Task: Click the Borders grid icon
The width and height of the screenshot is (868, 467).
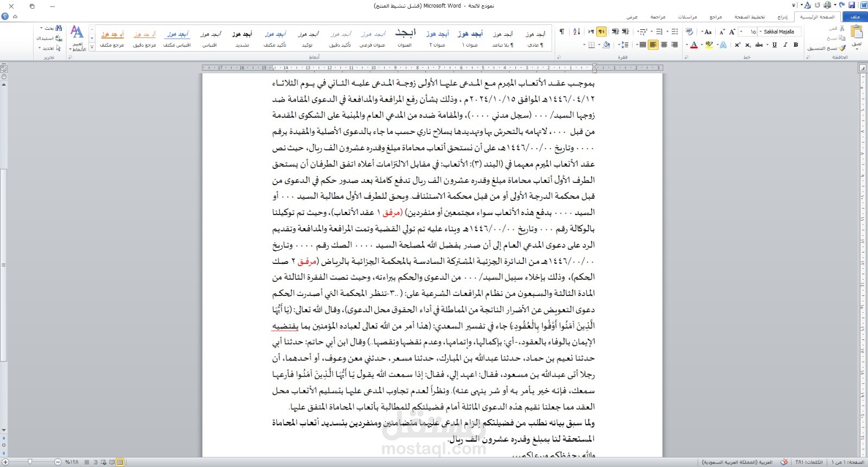Action: [591, 45]
